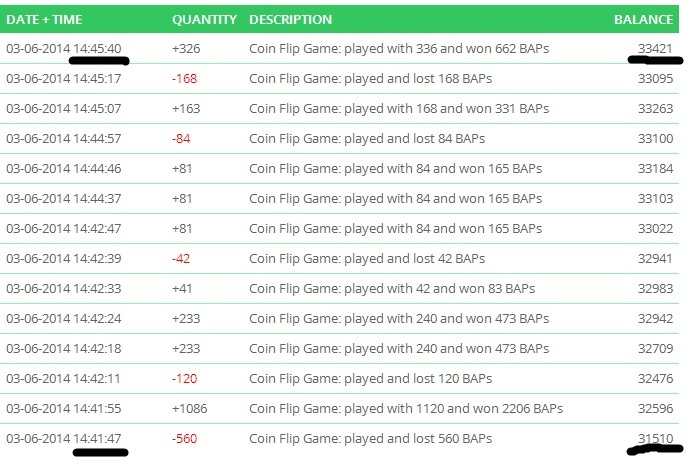
Task: Click the final balance value 31510
Action: click(654, 438)
